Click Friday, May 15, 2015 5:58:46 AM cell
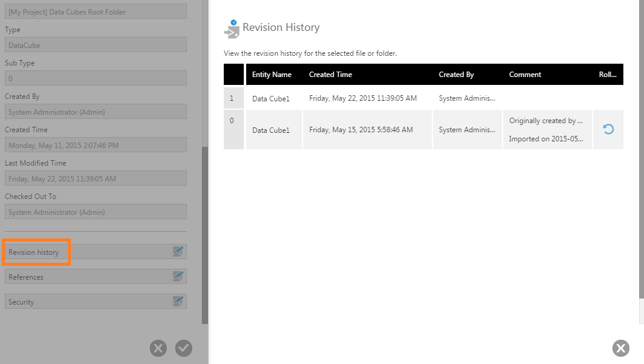644x364 pixels. click(361, 130)
